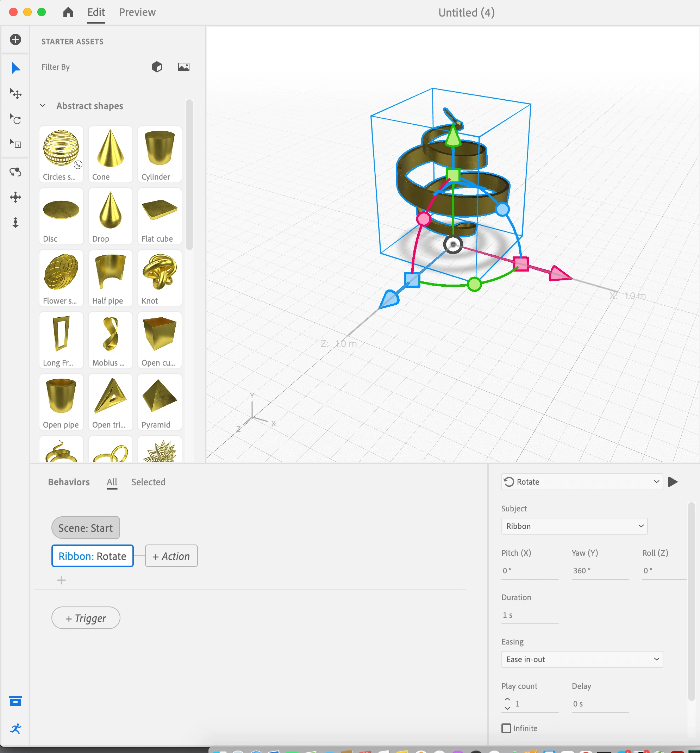Filter starter assets by images
This screenshot has height=753, width=700.
183,67
